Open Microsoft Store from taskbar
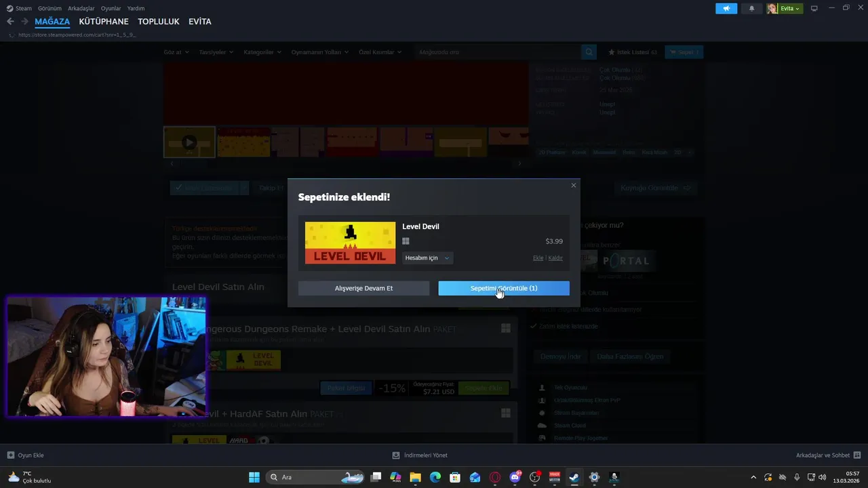 point(455,477)
